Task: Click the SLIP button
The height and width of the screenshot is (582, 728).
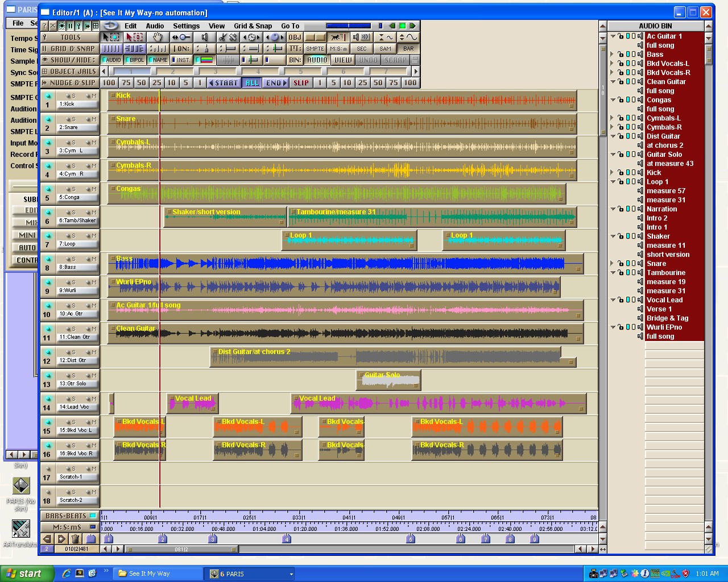Action: [x=301, y=82]
